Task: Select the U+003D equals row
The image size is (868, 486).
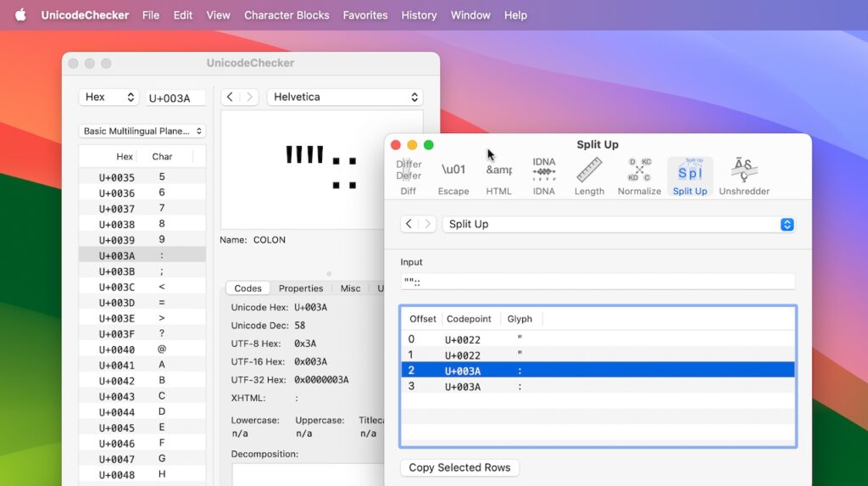Action: point(142,303)
